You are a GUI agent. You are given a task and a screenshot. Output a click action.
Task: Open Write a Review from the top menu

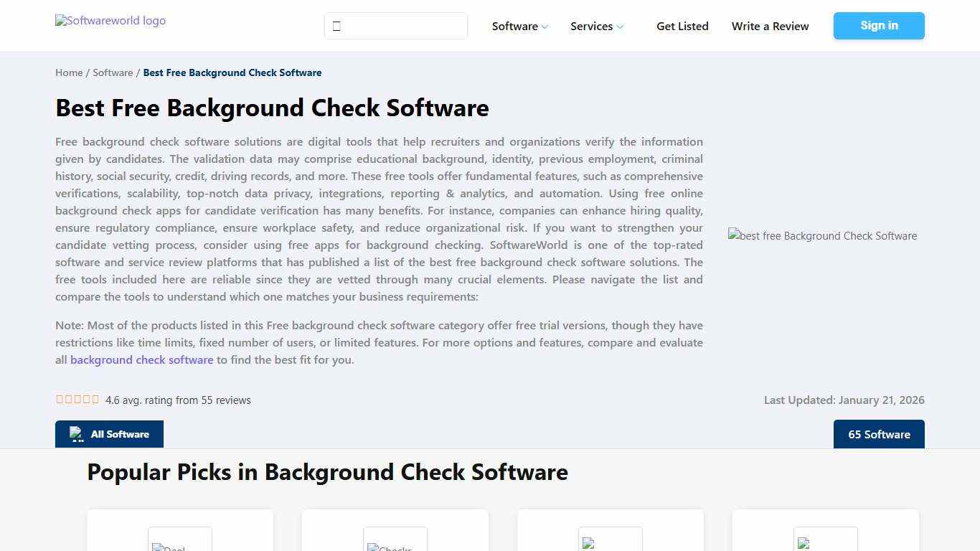[x=770, y=26]
